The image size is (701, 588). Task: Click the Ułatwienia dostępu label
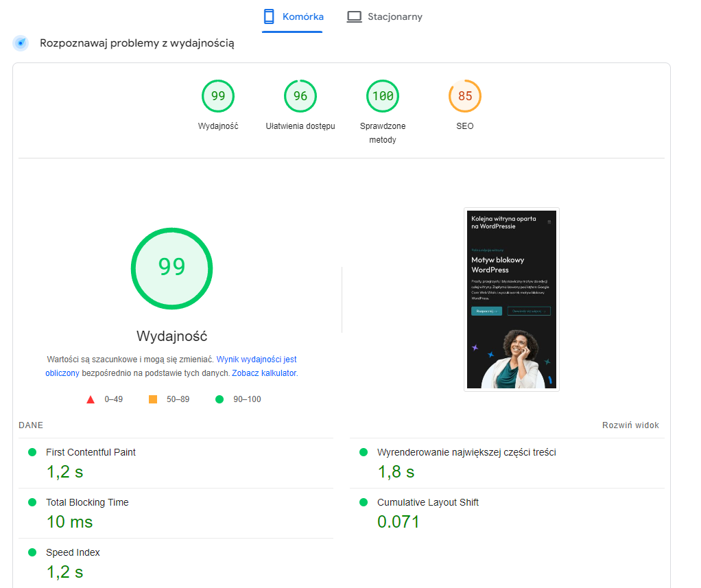[x=300, y=126]
